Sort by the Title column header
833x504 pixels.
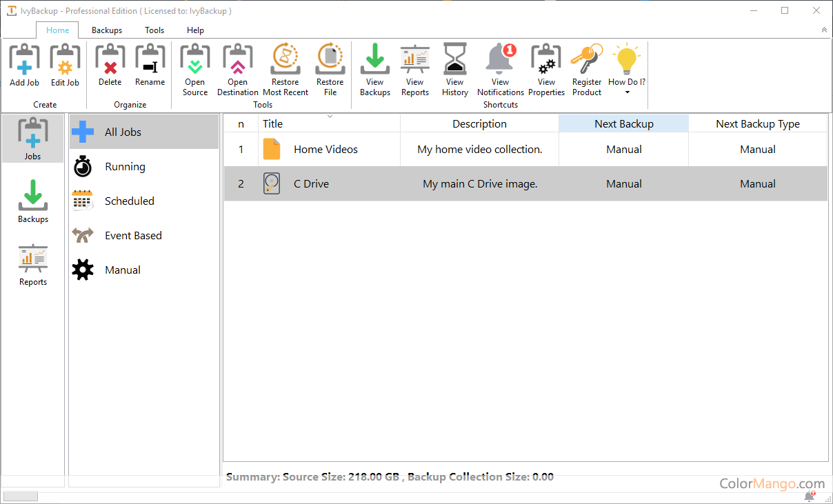click(x=329, y=124)
